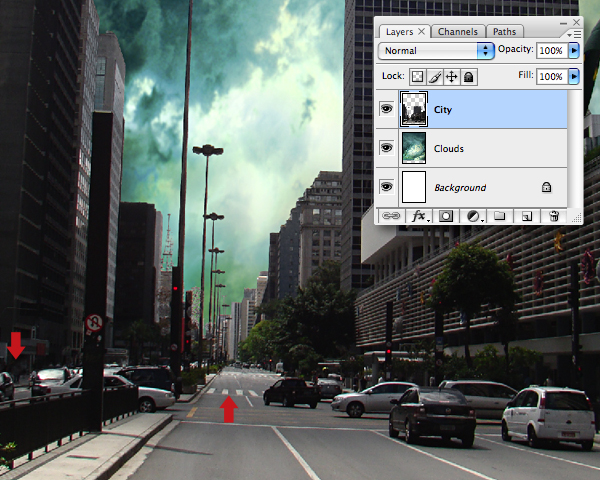600x480 pixels.
Task: Select the City layer thumbnail
Action: coord(414,109)
